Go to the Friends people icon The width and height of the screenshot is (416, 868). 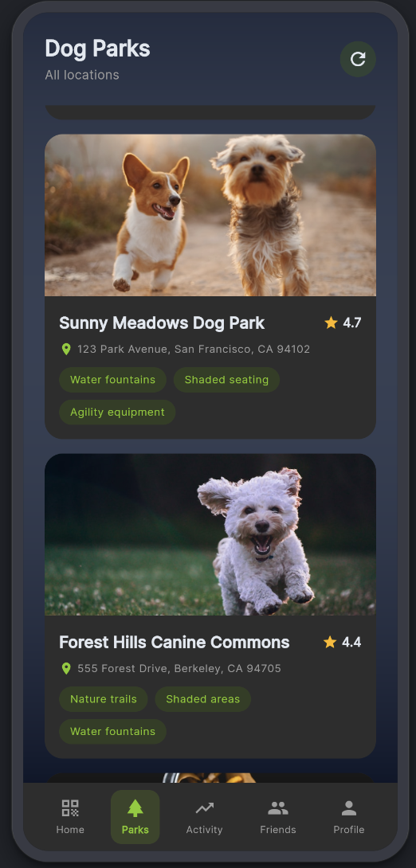tap(278, 808)
